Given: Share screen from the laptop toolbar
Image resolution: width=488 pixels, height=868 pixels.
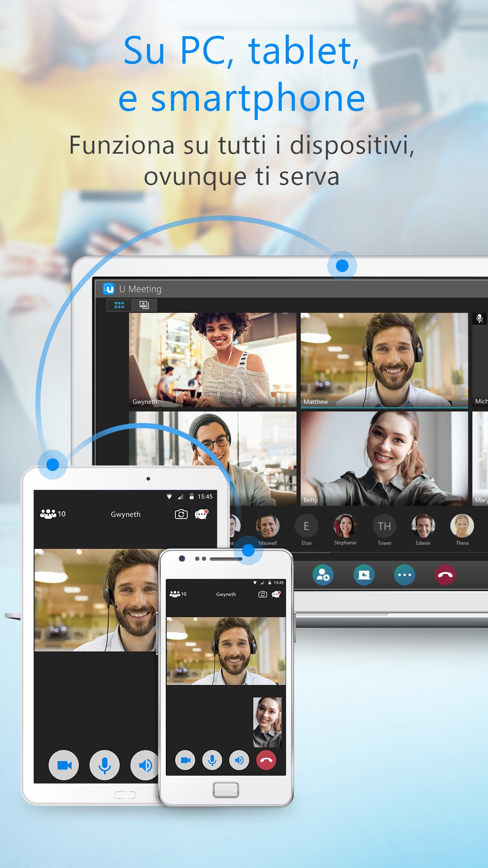Looking at the screenshot, I should click(364, 575).
